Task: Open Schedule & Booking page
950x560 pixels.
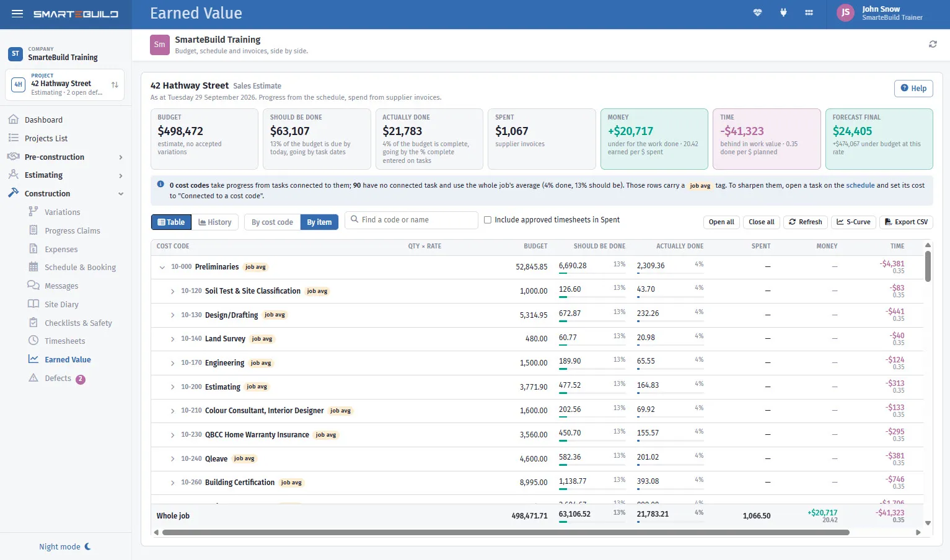Action: coord(80,267)
